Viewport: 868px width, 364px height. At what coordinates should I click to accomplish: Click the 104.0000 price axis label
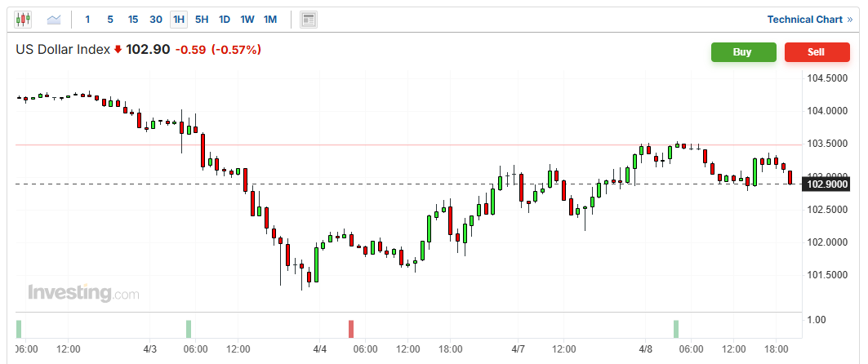pyautogui.click(x=829, y=111)
